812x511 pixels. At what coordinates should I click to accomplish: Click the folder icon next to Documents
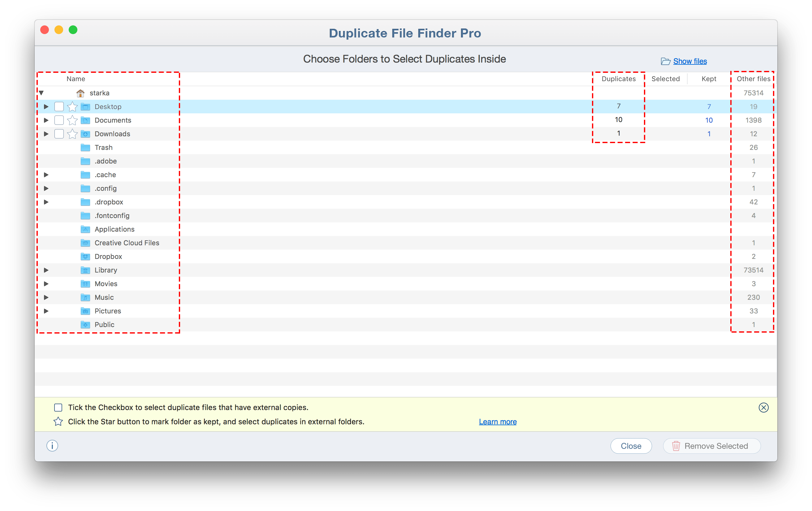(85, 120)
